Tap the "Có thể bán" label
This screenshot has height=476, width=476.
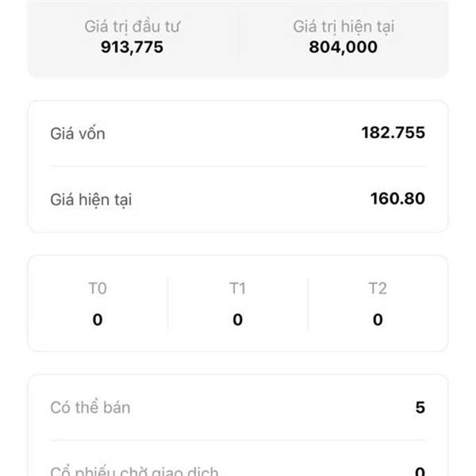[90, 408]
